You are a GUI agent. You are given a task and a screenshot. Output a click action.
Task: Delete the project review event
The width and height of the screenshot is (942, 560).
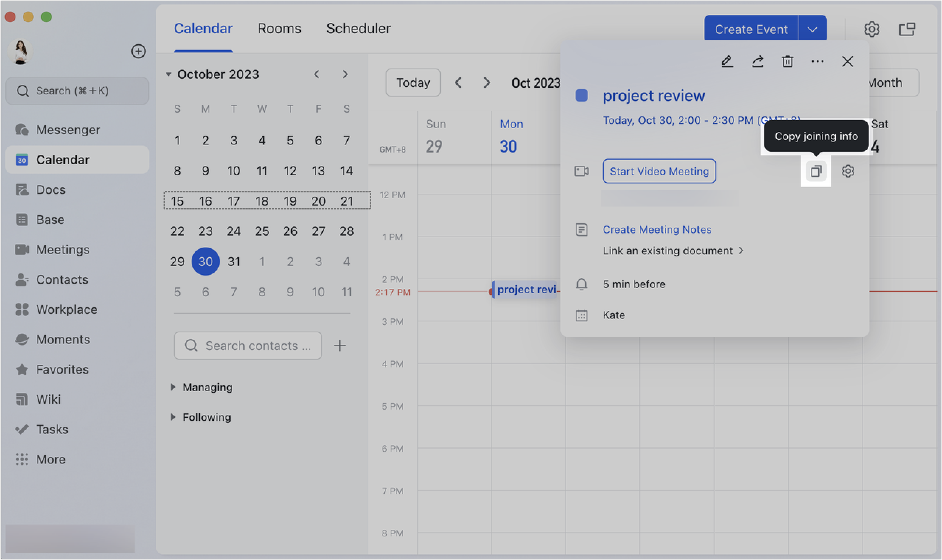787,61
